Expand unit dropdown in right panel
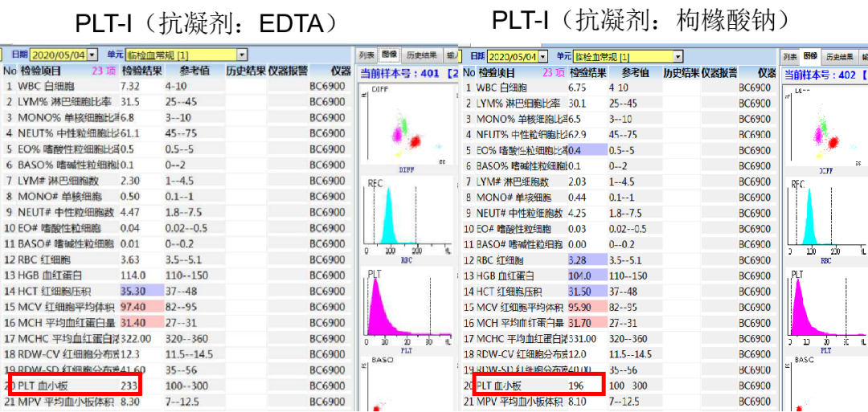Viewport: 868px width, 412px height. coord(678,56)
